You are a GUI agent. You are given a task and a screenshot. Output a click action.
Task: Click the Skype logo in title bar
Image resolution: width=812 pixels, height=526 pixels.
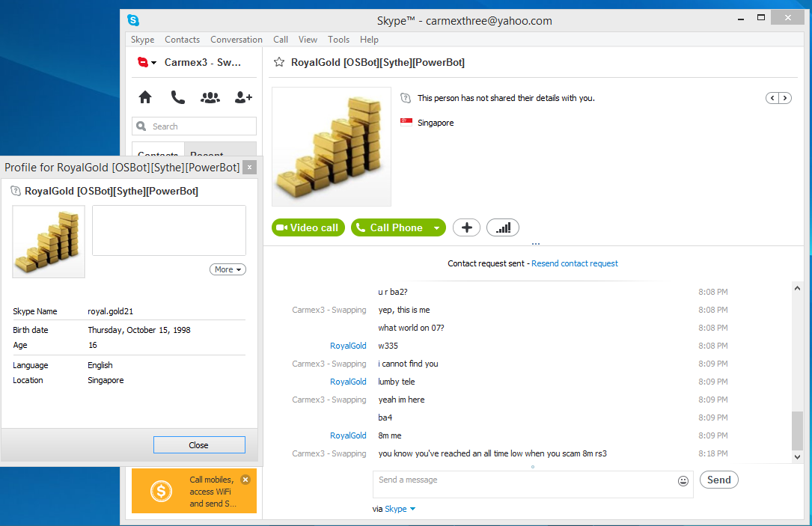click(x=133, y=20)
